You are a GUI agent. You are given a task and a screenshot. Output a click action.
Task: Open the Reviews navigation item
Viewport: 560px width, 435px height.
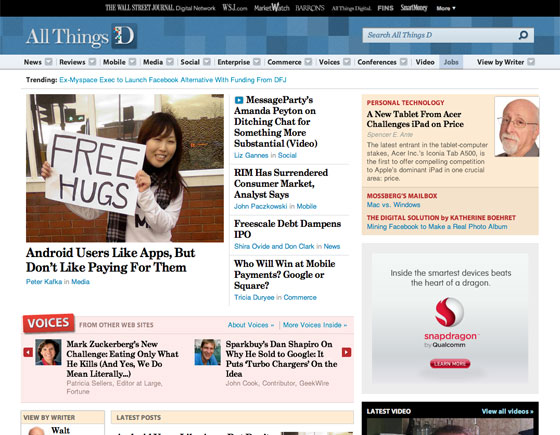[72, 62]
